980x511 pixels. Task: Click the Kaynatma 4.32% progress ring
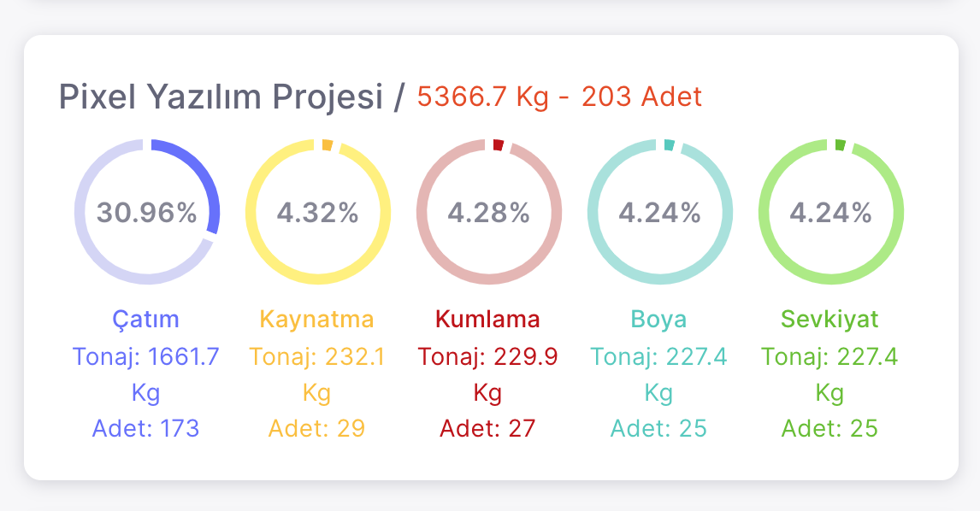click(x=317, y=212)
